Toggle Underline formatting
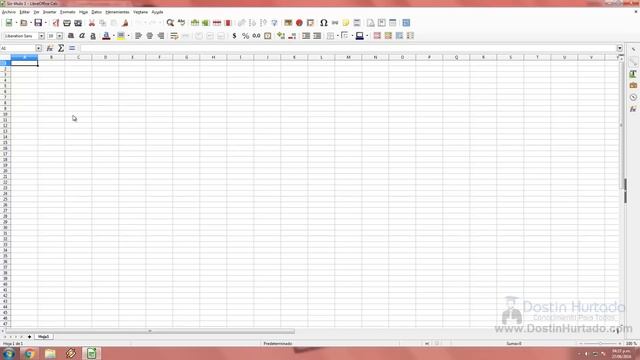The height and width of the screenshot is (360, 640). tap(93, 36)
